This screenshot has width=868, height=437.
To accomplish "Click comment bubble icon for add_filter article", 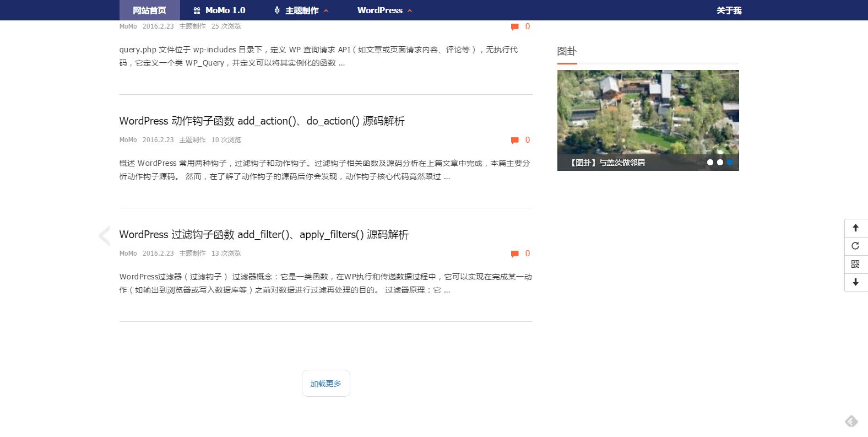I will 514,254.
